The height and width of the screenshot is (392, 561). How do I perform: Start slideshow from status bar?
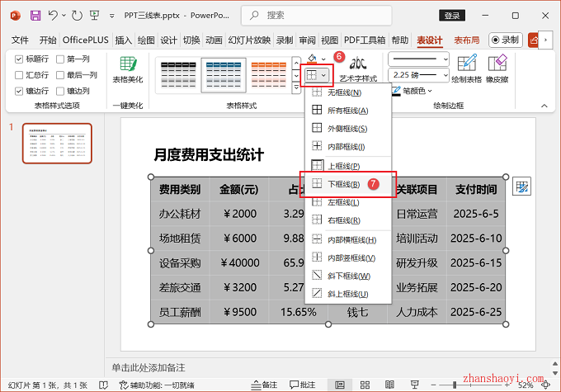pos(415,385)
